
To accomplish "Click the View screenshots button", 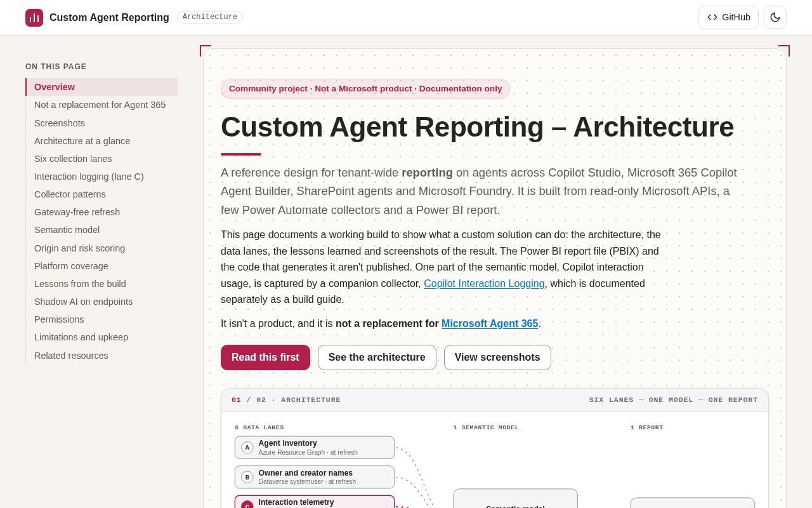I will (x=497, y=358).
